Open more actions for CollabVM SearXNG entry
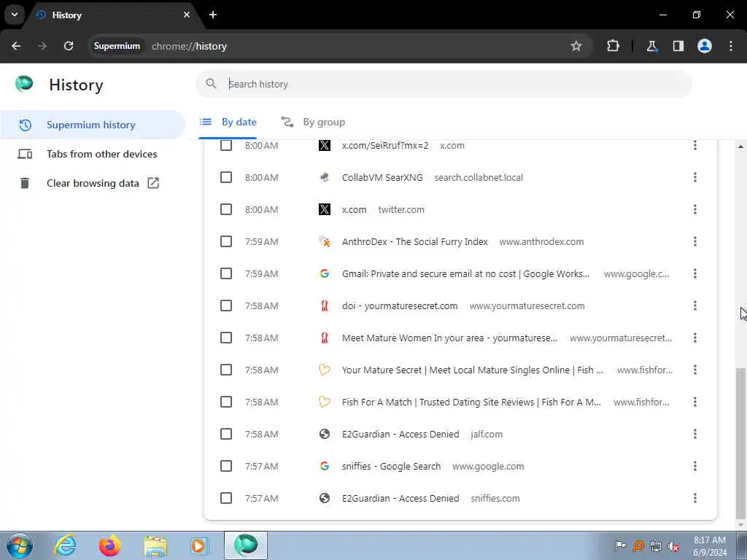 (x=695, y=177)
